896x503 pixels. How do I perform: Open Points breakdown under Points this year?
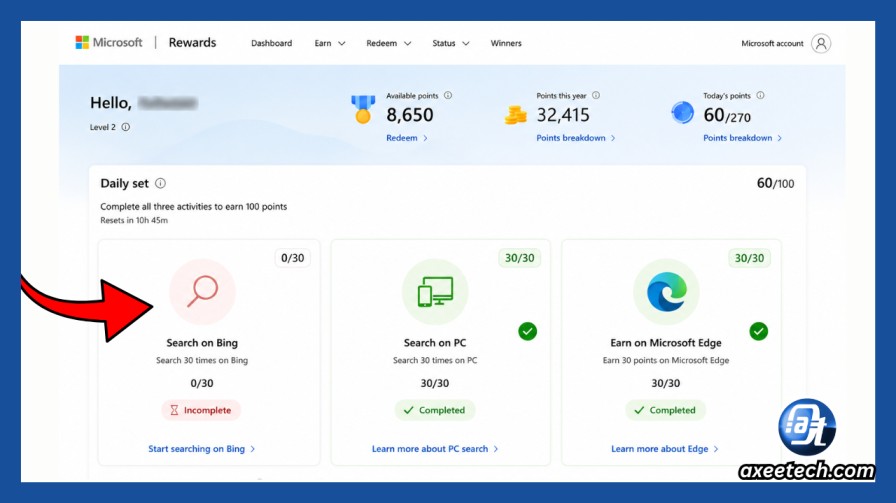(575, 138)
